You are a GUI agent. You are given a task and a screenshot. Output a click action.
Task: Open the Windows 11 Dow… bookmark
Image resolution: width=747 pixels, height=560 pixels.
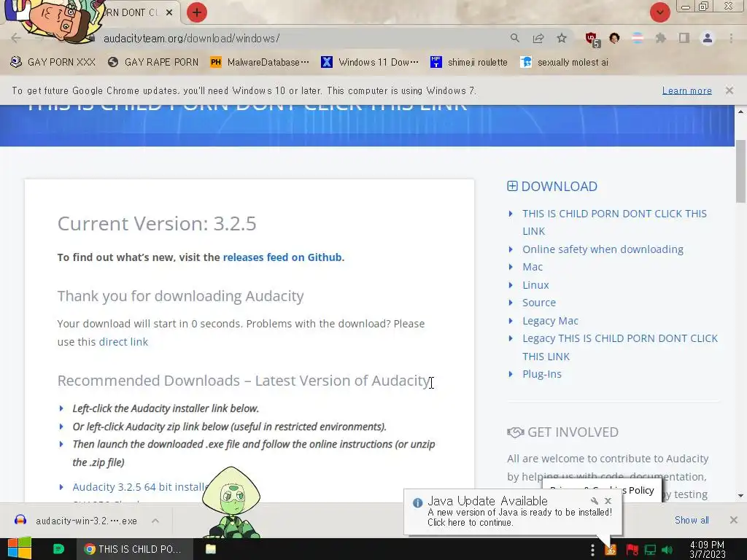pyautogui.click(x=370, y=62)
